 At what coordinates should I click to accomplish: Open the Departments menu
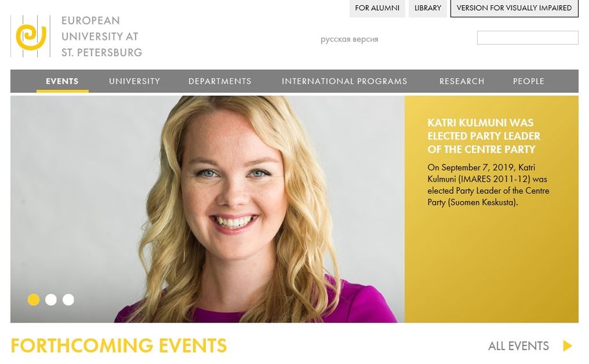tap(220, 81)
